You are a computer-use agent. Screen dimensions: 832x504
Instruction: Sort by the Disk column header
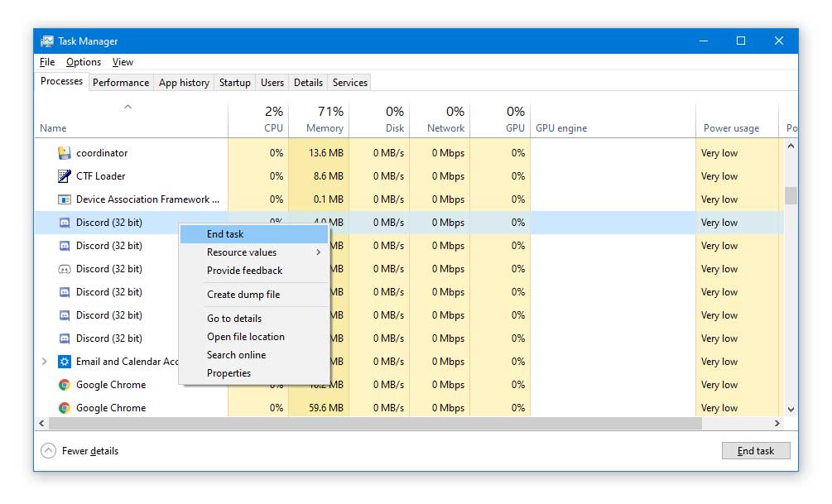(379, 120)
